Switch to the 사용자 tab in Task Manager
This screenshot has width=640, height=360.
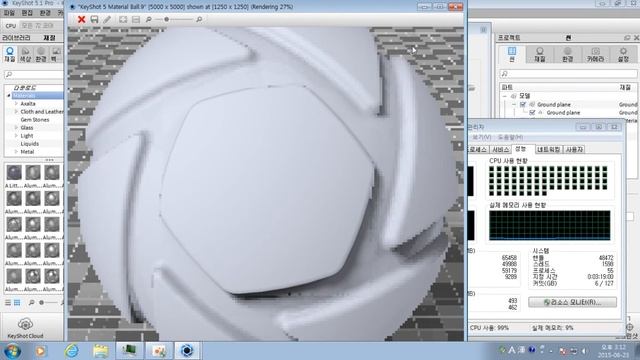[574, 150]
